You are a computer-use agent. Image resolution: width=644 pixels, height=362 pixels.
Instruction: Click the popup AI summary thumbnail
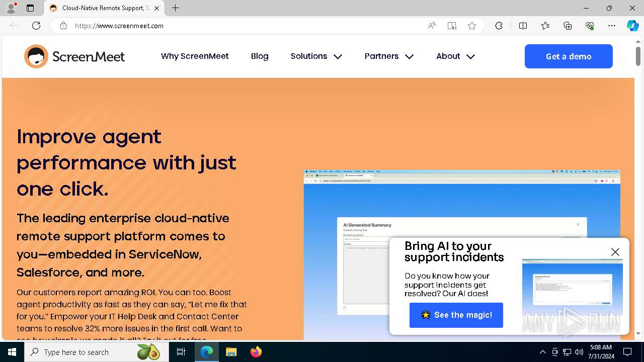[x=573, y=288]
